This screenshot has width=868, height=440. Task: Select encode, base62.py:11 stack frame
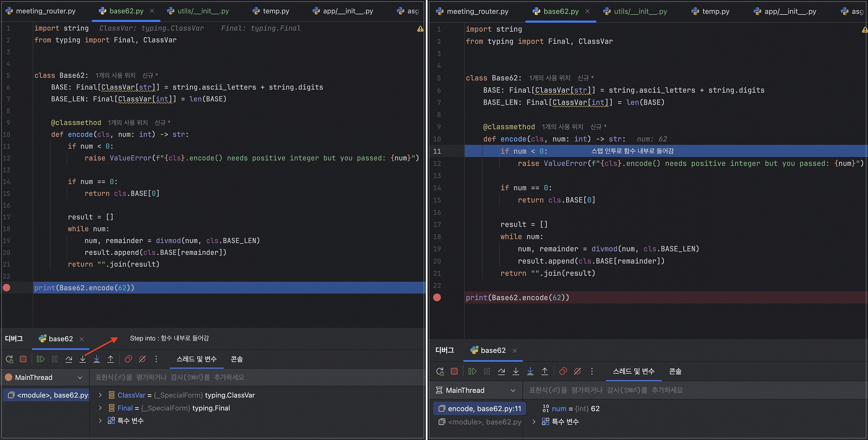tap(484, 409)
